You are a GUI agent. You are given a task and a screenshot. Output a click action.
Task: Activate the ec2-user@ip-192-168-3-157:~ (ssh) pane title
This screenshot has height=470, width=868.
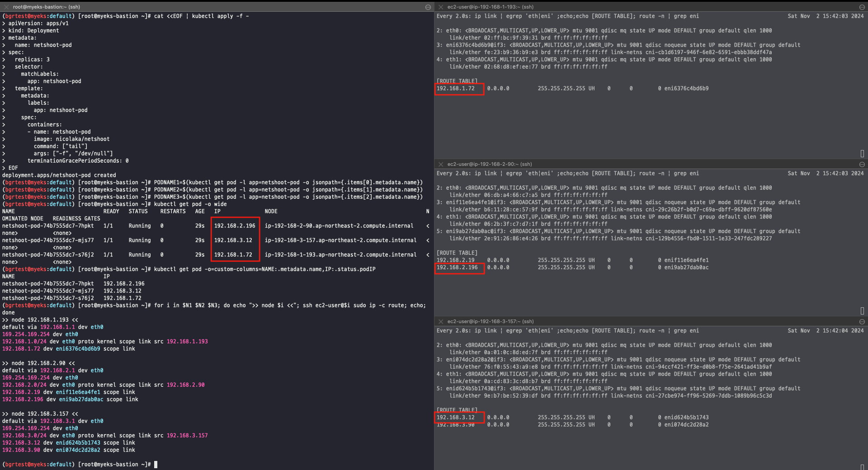491,321
